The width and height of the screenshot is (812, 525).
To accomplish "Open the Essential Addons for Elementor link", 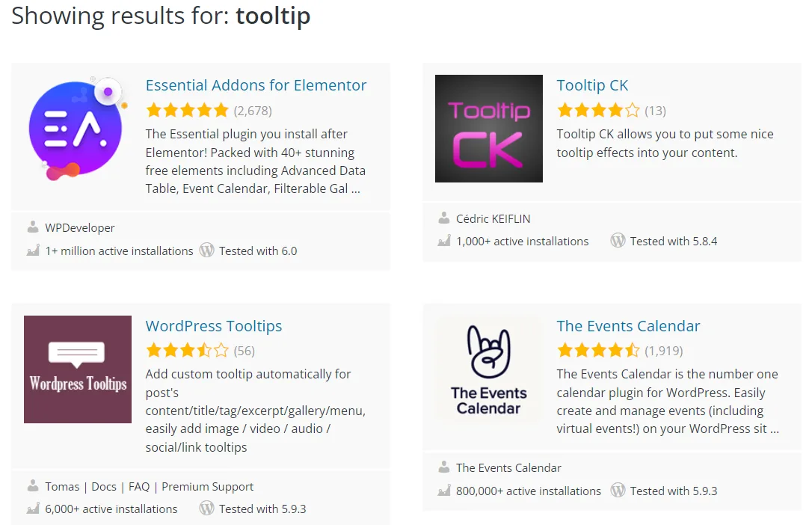I will click(256, 85).
